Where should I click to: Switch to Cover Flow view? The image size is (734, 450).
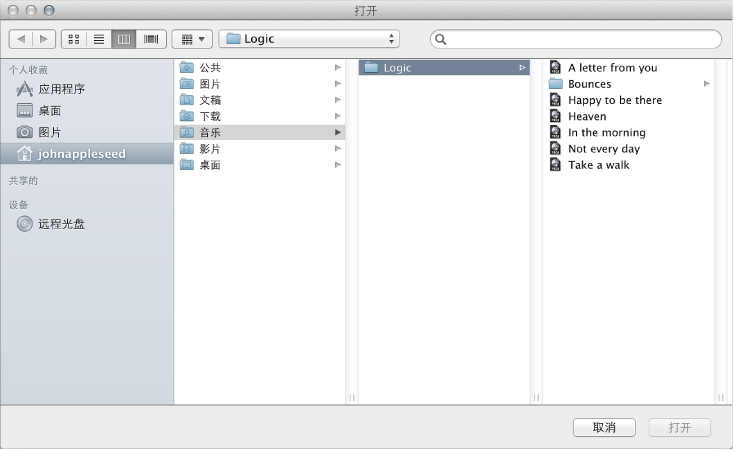point(151,39)
